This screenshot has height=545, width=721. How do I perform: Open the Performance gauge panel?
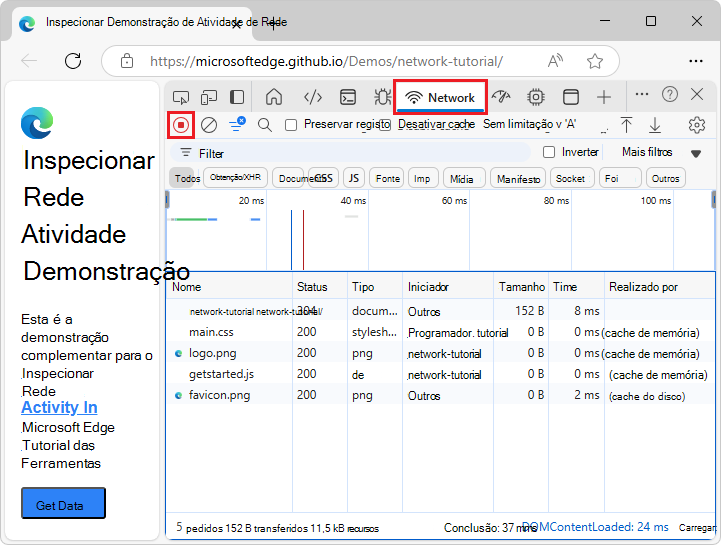click(502, 97)
